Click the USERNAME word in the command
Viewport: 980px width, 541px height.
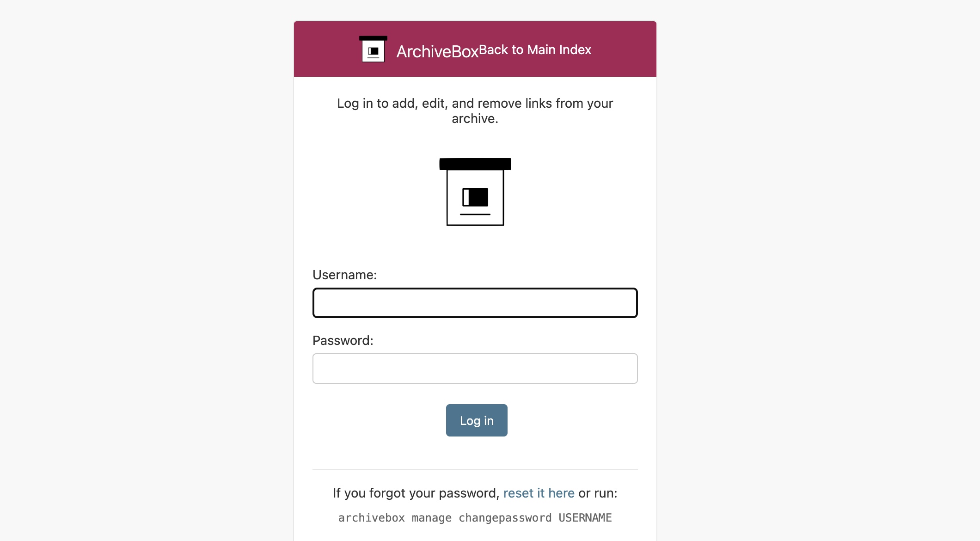pyautogui.click(x=585, y=518)
